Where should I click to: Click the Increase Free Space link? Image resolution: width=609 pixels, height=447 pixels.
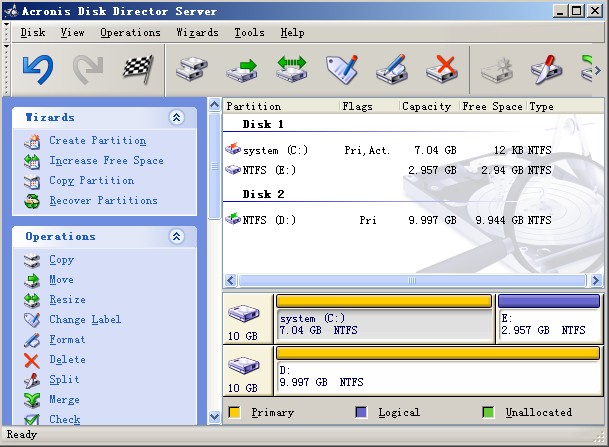point(106,161)
